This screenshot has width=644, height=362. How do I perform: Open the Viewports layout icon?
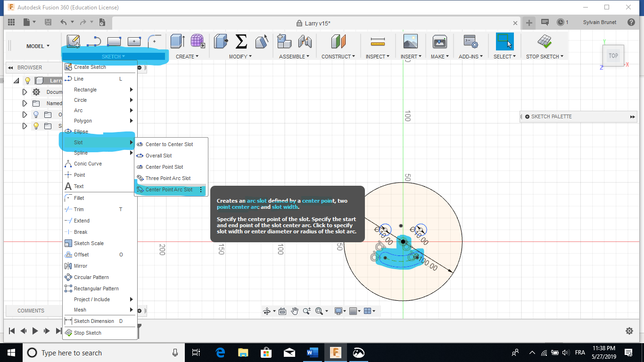coord(368,311)
